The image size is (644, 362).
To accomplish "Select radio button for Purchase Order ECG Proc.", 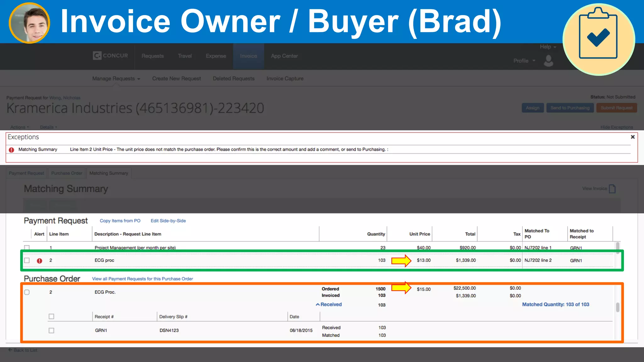I will tap(27, 292).
